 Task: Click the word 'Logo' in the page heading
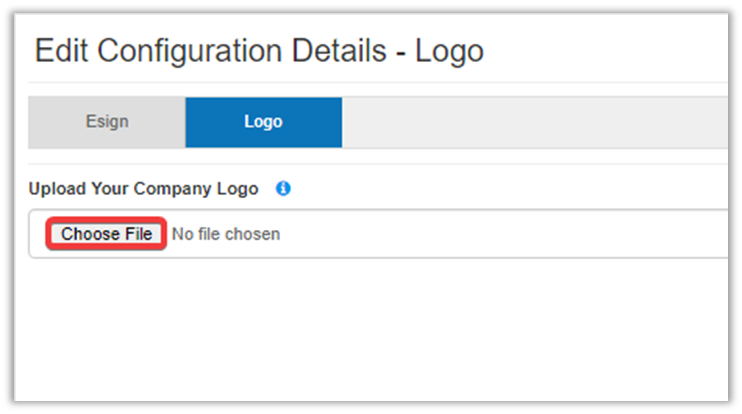(450, 51)
